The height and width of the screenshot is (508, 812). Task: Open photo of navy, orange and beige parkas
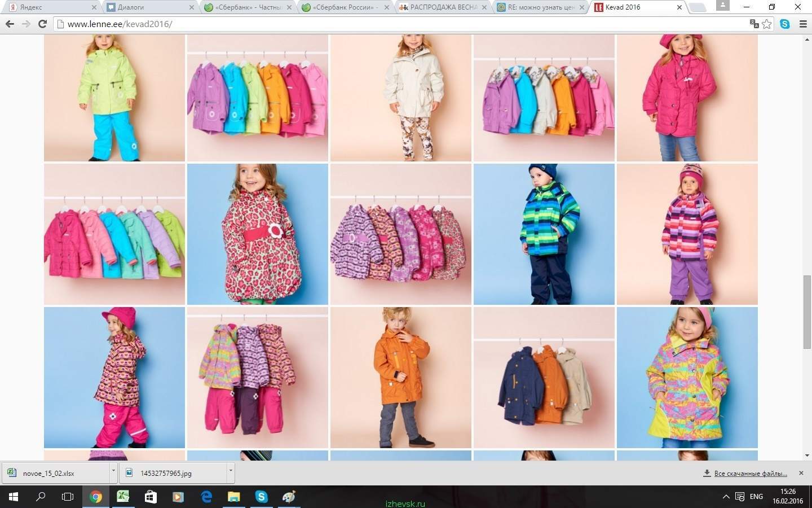pos(544,378)
